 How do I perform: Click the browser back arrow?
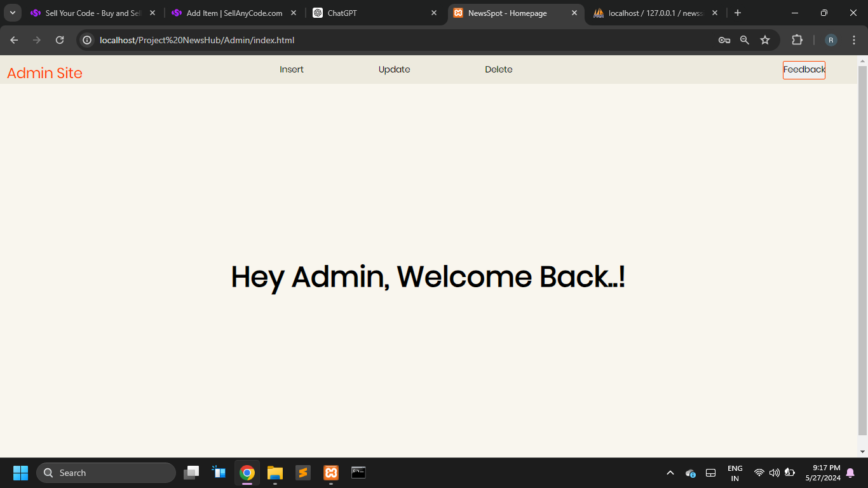(x=14, y=40)
